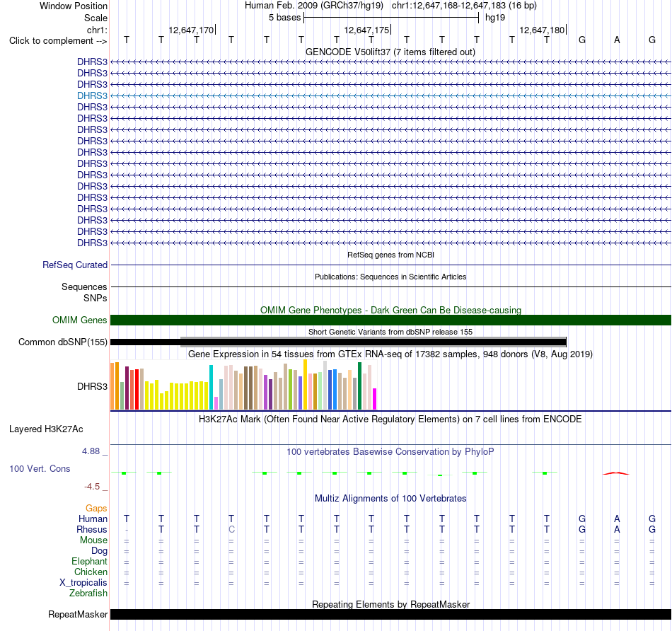Viewport: 672px width, 631px height.
Task: Click the A base in the Human alignment row
Action: [617, 519]
